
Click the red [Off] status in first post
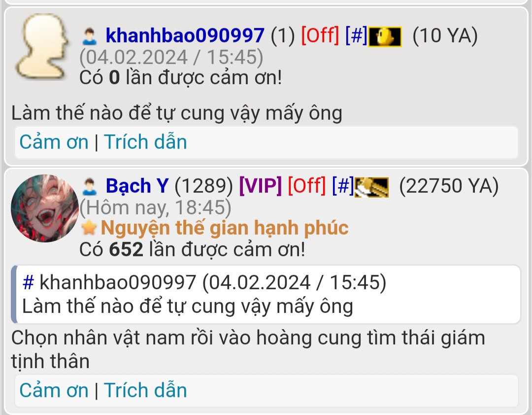coord(320,35)
